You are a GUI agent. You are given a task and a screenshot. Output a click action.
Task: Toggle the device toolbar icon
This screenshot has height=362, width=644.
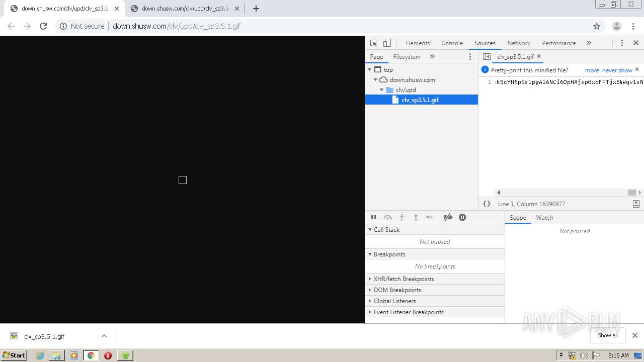coord(387,43)
